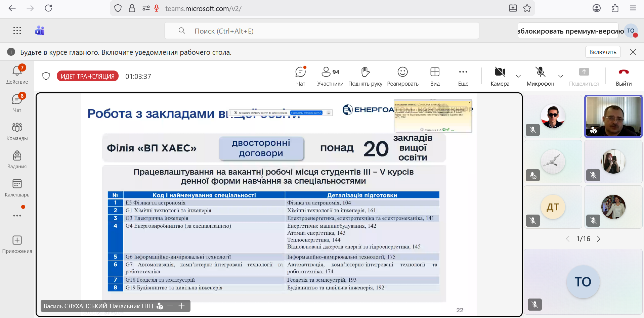Image resolution: width=644 pixels, height=318 pixels.
Task: Open Приложения apps in sidebar
Action: click(17, 244)
